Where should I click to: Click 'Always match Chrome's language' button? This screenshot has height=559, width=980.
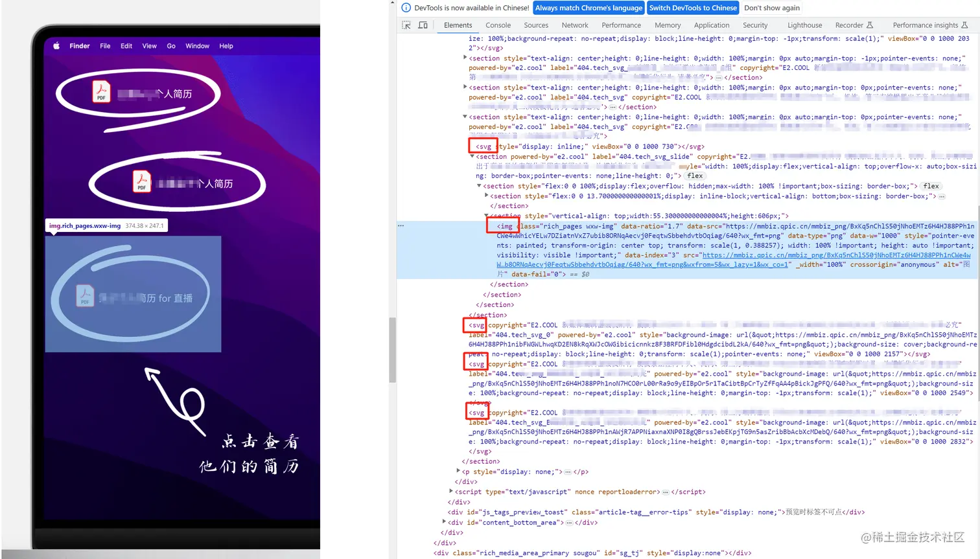point(589,8)
